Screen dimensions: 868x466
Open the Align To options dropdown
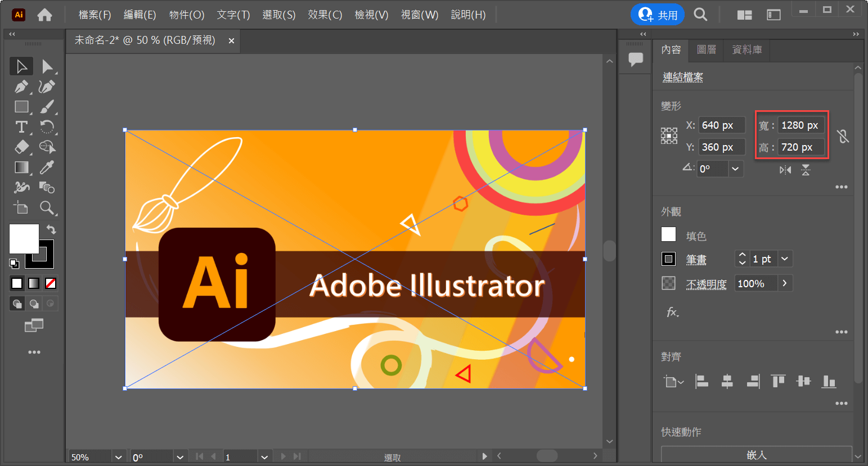(673, 382)
